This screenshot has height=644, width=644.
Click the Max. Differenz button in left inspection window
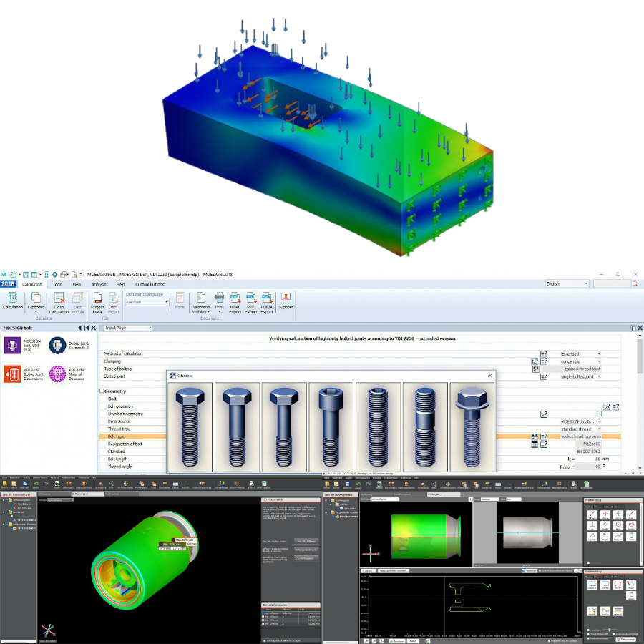pyautogui.click(x=306, y=541)
